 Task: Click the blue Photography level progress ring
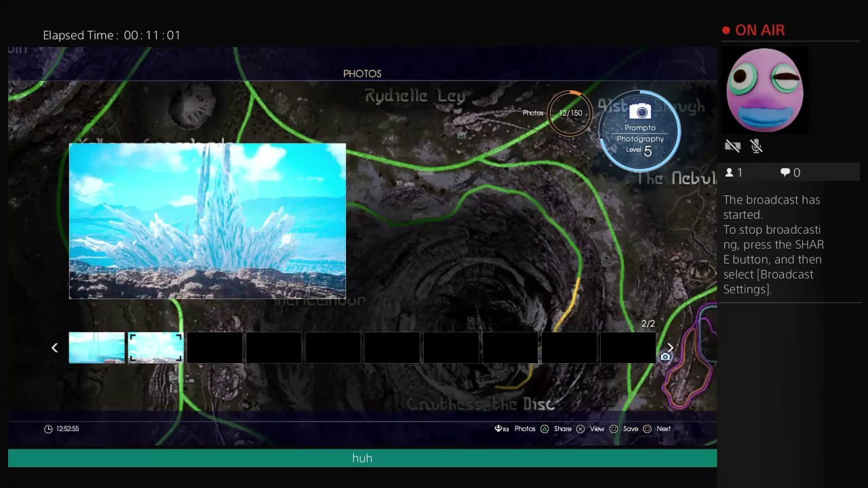pos(640,130)
